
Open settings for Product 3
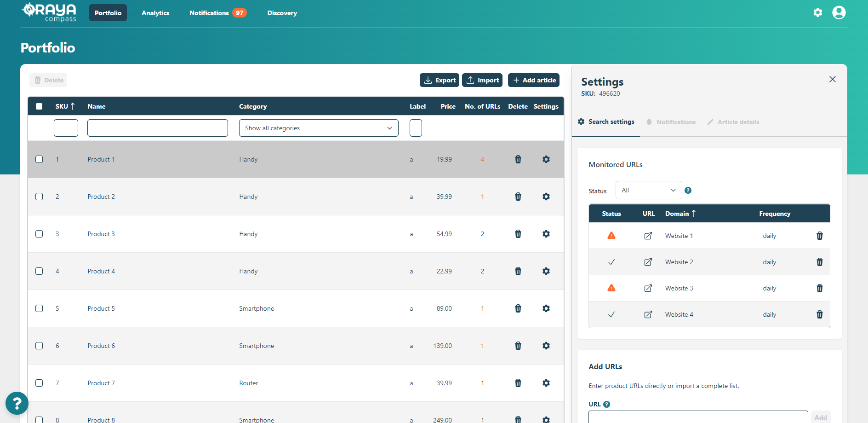coord(546,234)
